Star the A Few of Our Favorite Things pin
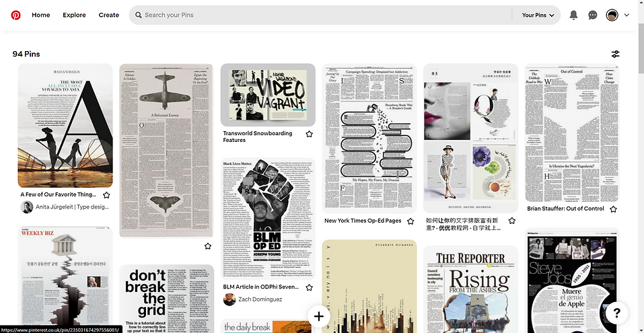Viewport: 644px width, 333px height. (x=106, y=195)
